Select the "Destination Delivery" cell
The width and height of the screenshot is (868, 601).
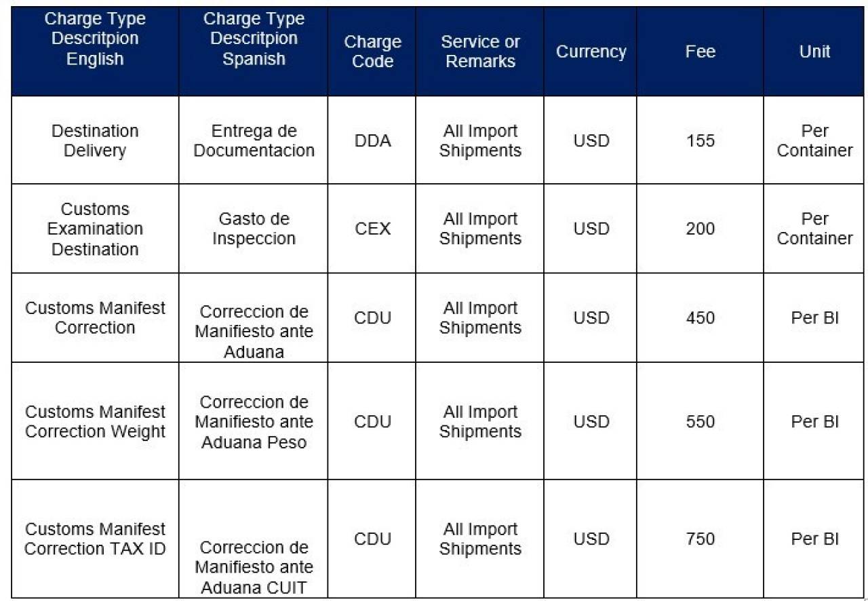95,140
